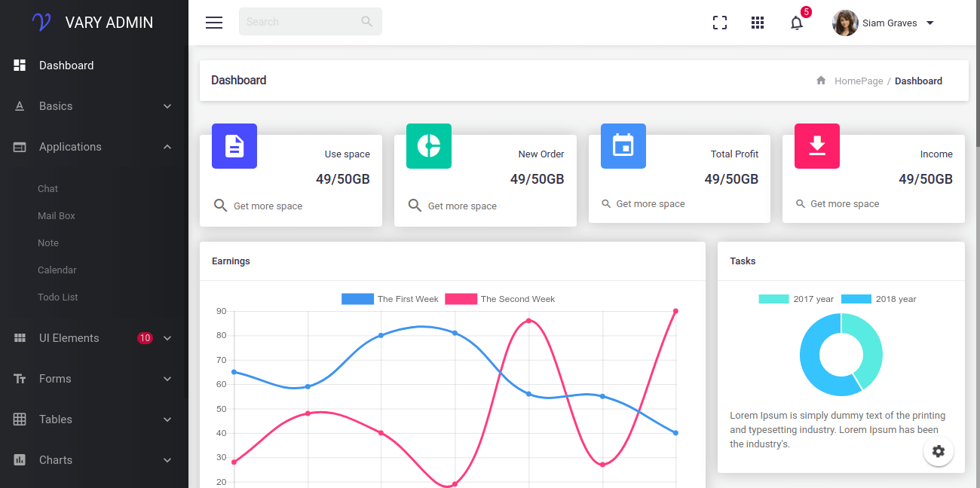Click Get more space in Income card
The height and width of the screenshot is (488, 980).
click(x=845, y=204)
